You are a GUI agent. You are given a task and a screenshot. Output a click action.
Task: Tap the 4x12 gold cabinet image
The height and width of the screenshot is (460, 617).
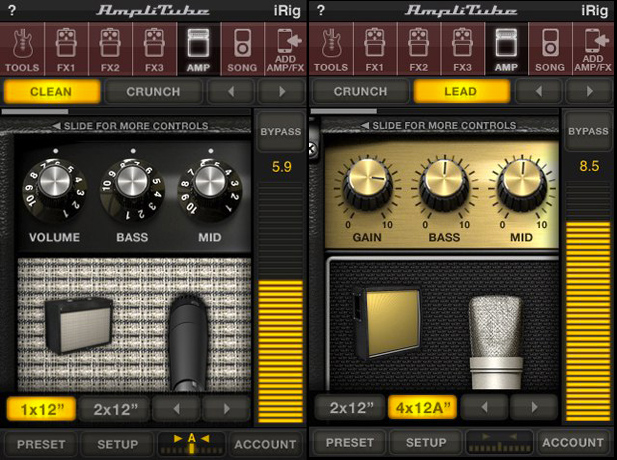[x=387, y=323]
